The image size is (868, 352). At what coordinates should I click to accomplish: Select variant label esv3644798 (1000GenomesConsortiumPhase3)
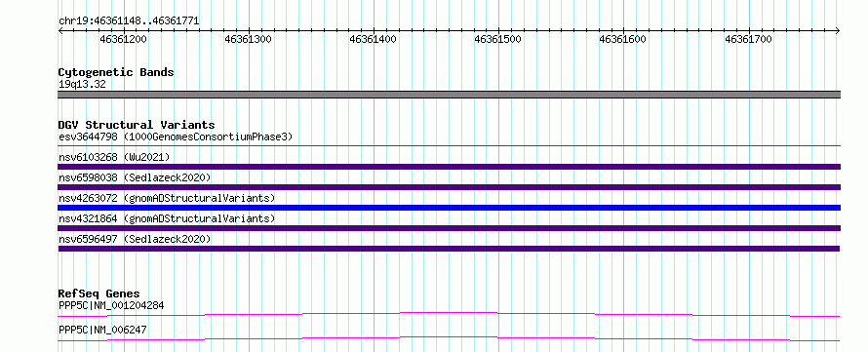tap(176, 137)
